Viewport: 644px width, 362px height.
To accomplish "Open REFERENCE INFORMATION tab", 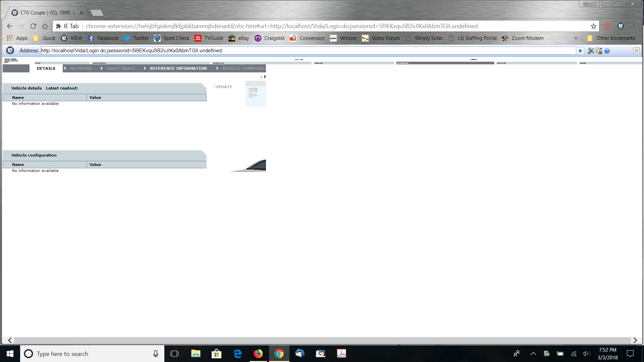I will [x=178, y=68].
